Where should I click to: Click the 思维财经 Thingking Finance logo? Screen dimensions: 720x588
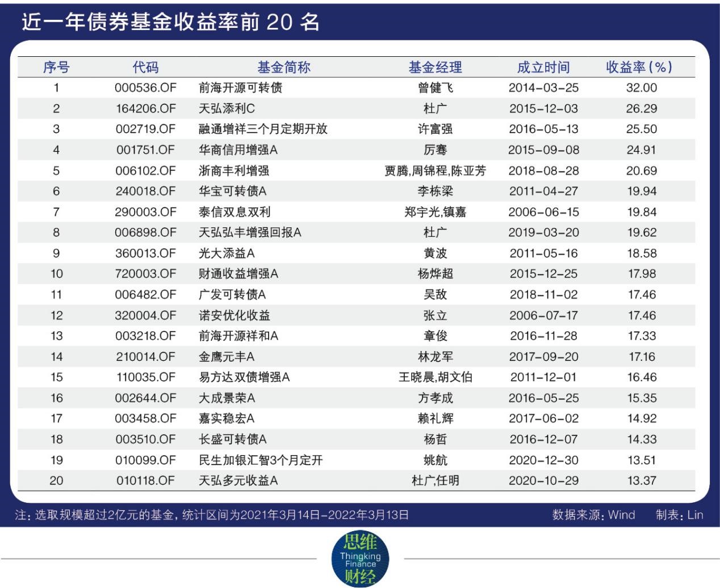click(360, 559)
